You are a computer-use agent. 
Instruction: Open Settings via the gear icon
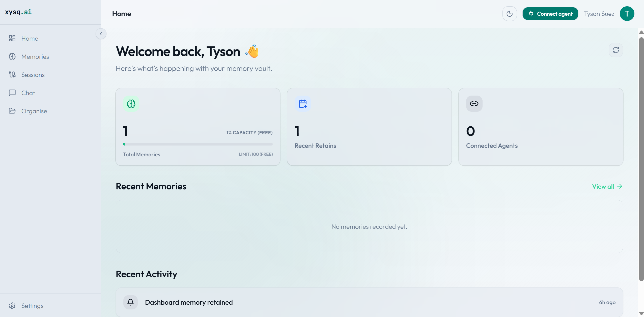(12, 306)
